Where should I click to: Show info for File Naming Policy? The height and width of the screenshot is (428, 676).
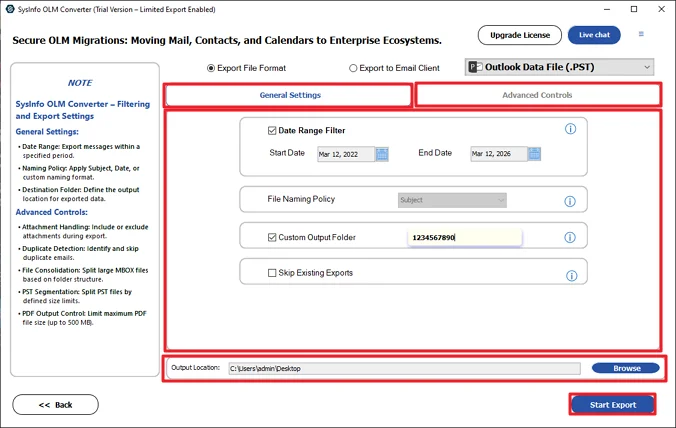(570, 201)
